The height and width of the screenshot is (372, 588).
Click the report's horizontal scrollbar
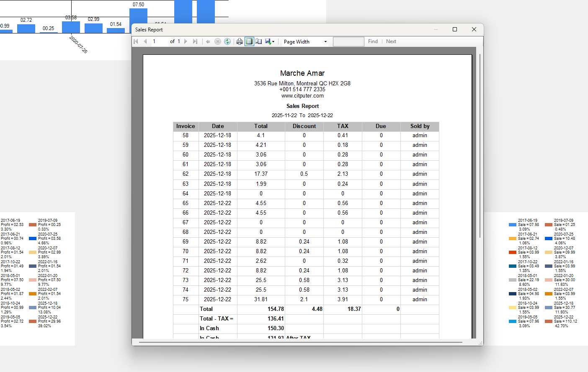[x=300, y=342]
